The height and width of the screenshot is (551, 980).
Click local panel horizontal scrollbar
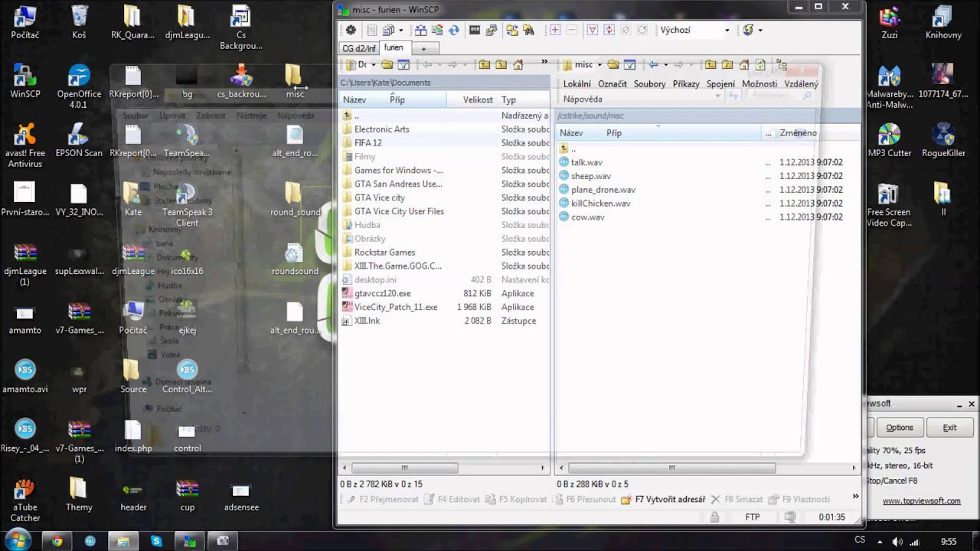coord(405,468)
